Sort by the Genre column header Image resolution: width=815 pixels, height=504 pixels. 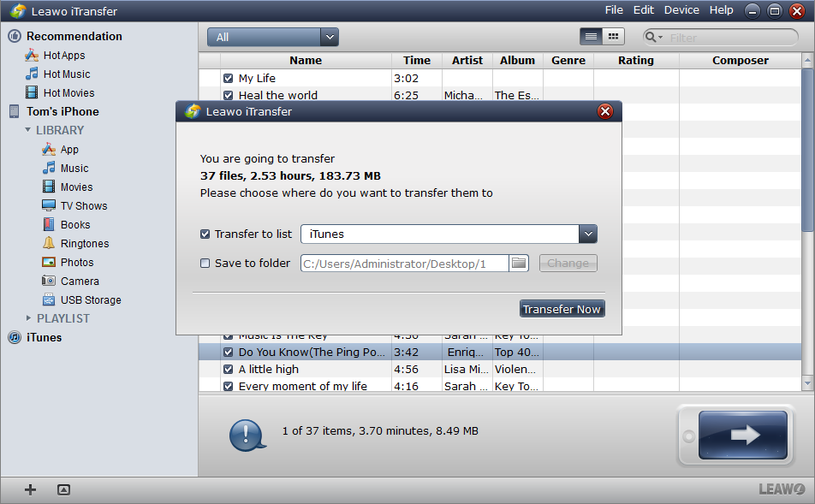[568, 60]
